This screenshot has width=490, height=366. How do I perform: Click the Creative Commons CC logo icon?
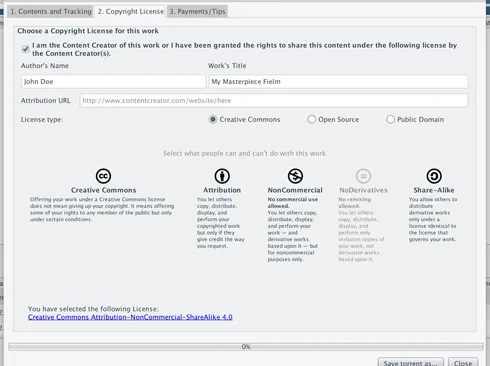pos(103,176)
